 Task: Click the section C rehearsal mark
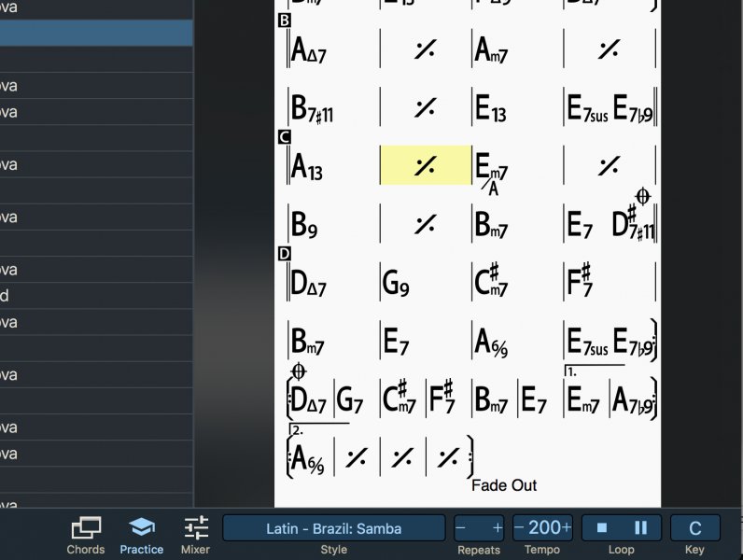coord(285,137)
